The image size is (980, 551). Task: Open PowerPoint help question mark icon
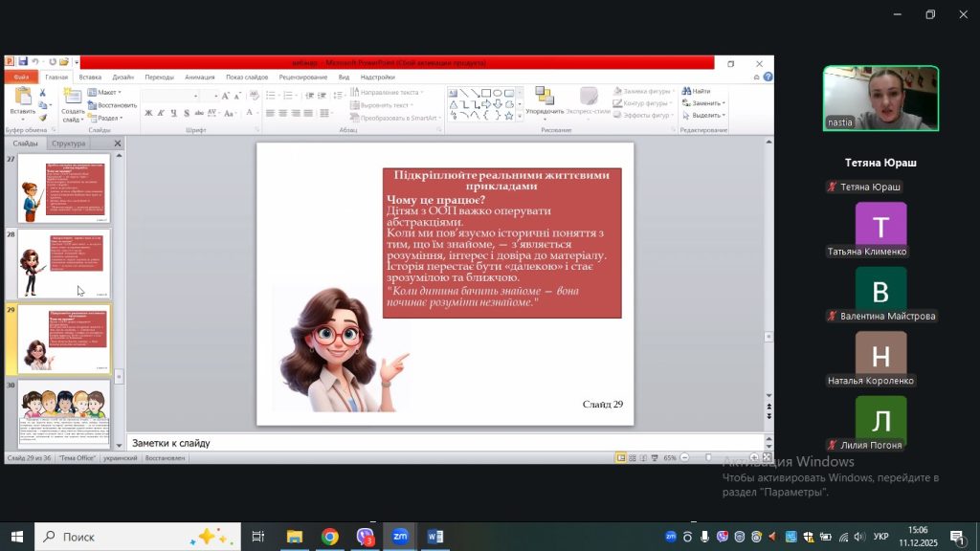[768, 77]
